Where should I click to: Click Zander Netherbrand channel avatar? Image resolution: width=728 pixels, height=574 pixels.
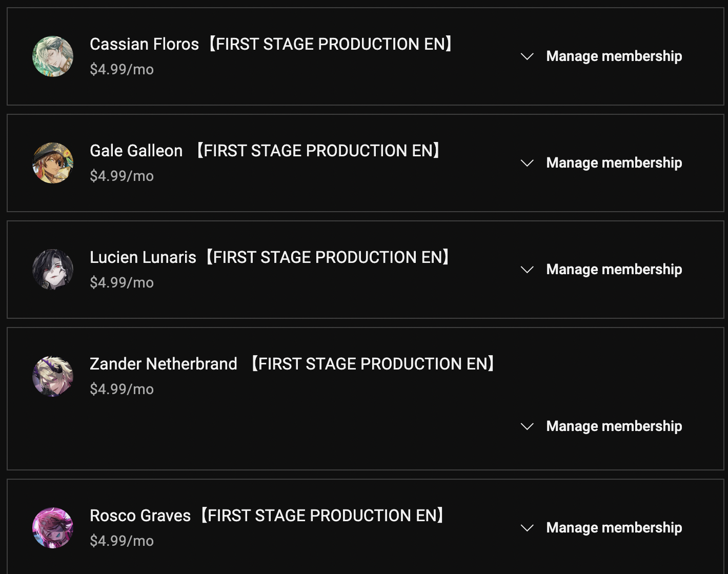[x=53, y=376]
